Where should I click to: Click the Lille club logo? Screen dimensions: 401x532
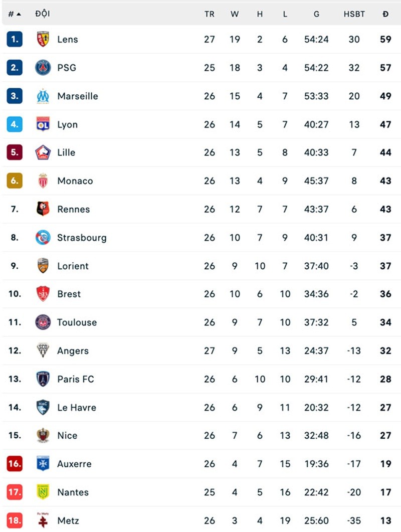coord(43,152)
